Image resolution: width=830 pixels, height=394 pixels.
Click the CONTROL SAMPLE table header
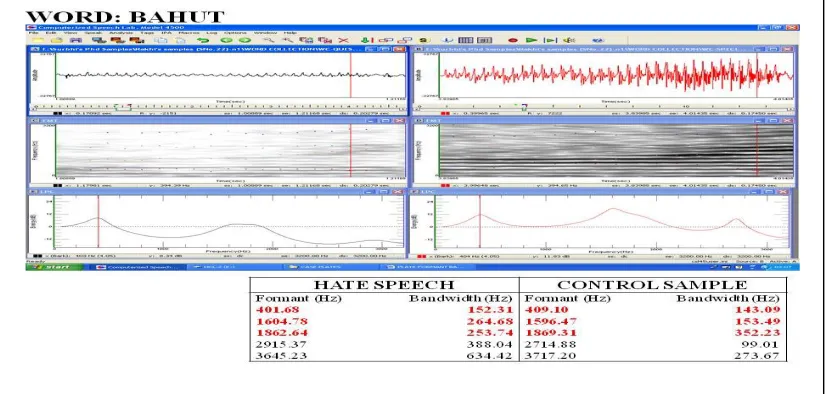pyautogui.click(x=652, y=284)
